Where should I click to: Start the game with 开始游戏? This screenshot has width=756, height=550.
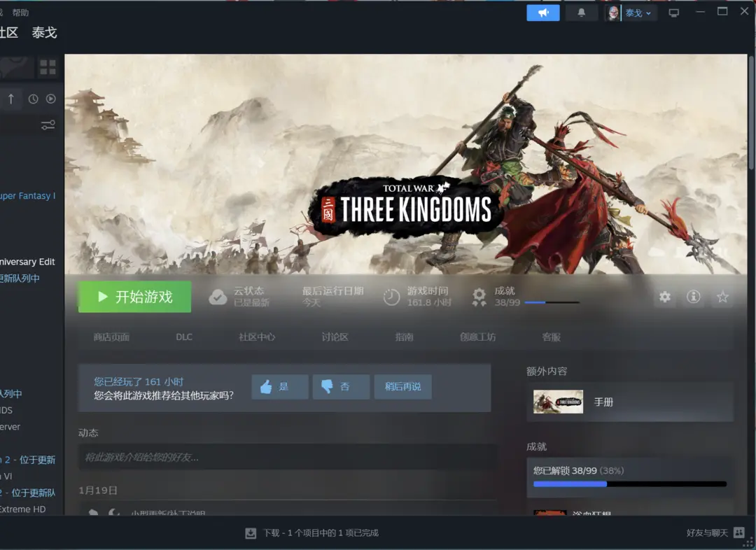[x=135, y=297]
